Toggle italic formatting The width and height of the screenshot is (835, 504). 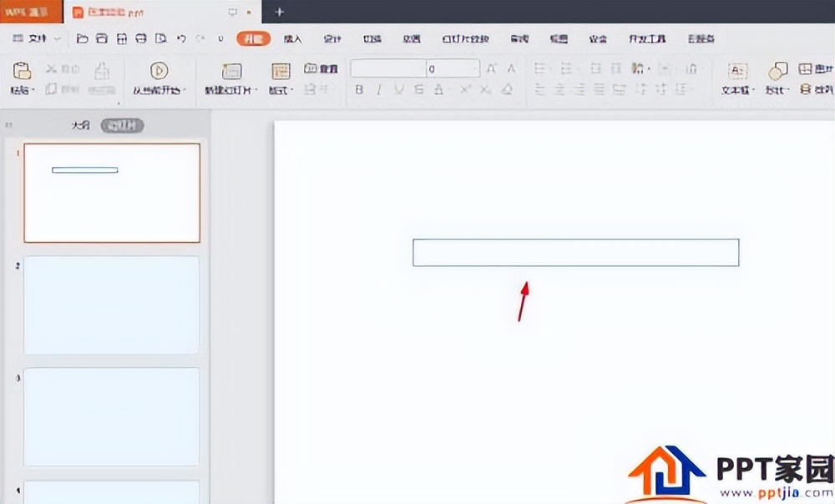coord(378,89)
